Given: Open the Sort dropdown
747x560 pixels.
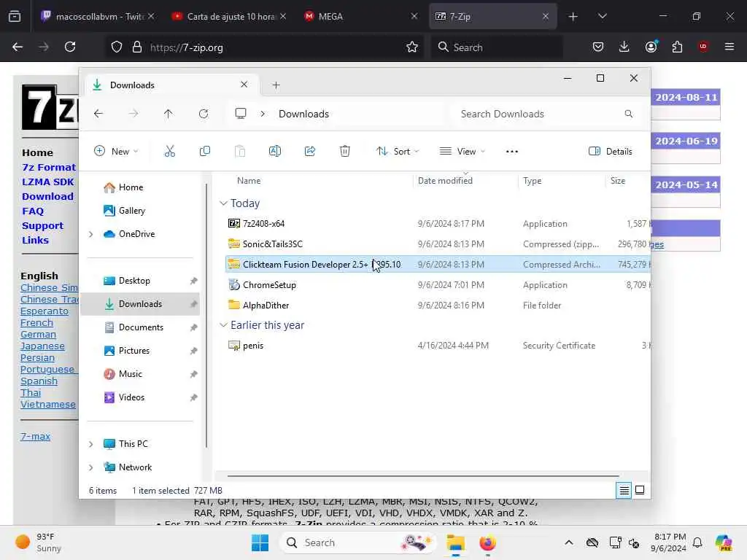Looking at the screenshot, I should pos(398,152).
